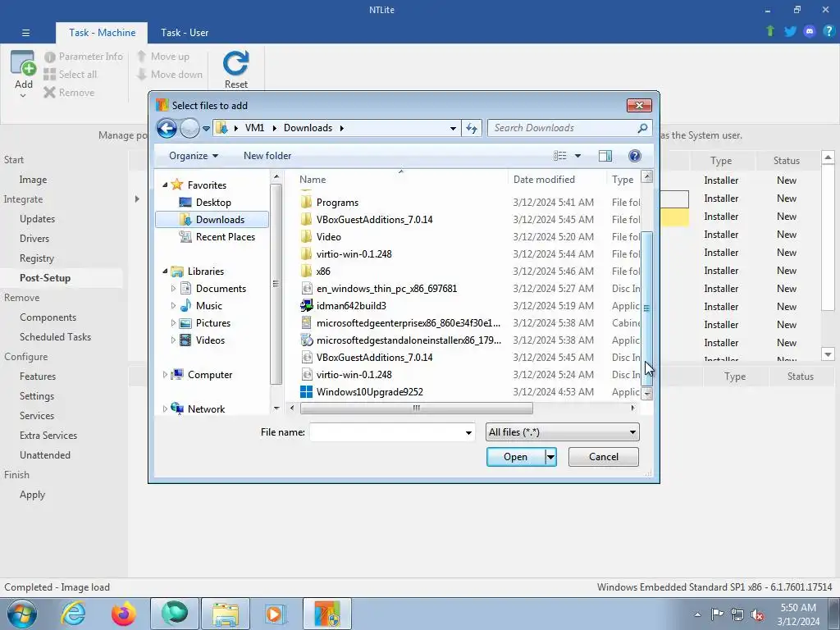840x630 pixels.
Task: Open the Organize dropdown
Action: [194, 156]
